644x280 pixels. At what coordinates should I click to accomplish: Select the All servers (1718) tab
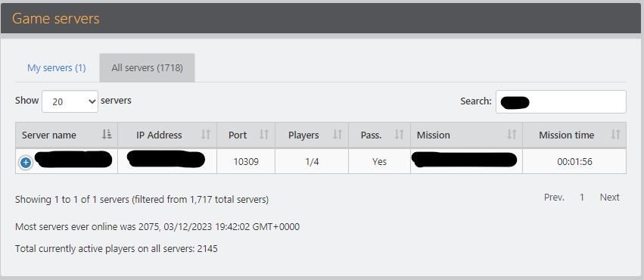[147, 68]
